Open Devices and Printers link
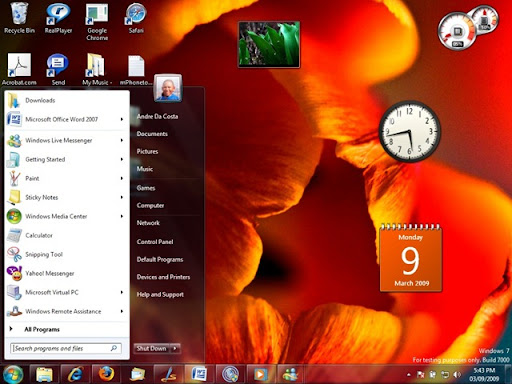 [163, 277]
